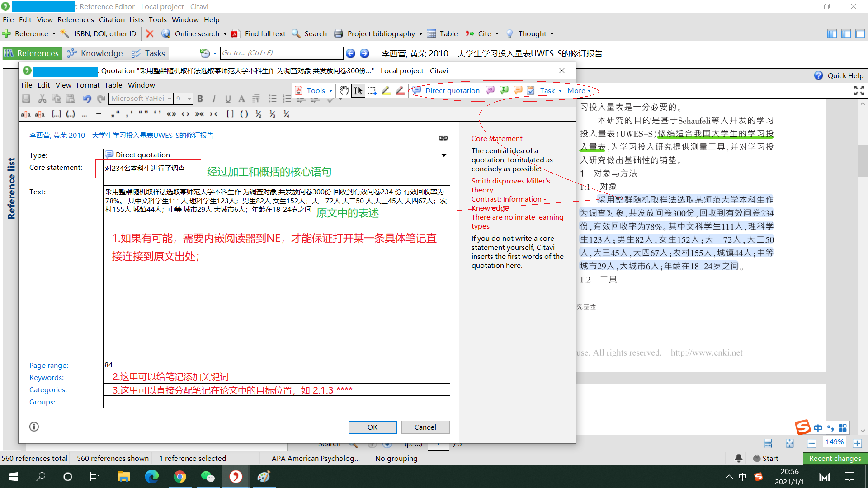This screenshot has width=868, height=488.
Task: Click the purple indirect quotation icon
Action: [x=490, y=90]
